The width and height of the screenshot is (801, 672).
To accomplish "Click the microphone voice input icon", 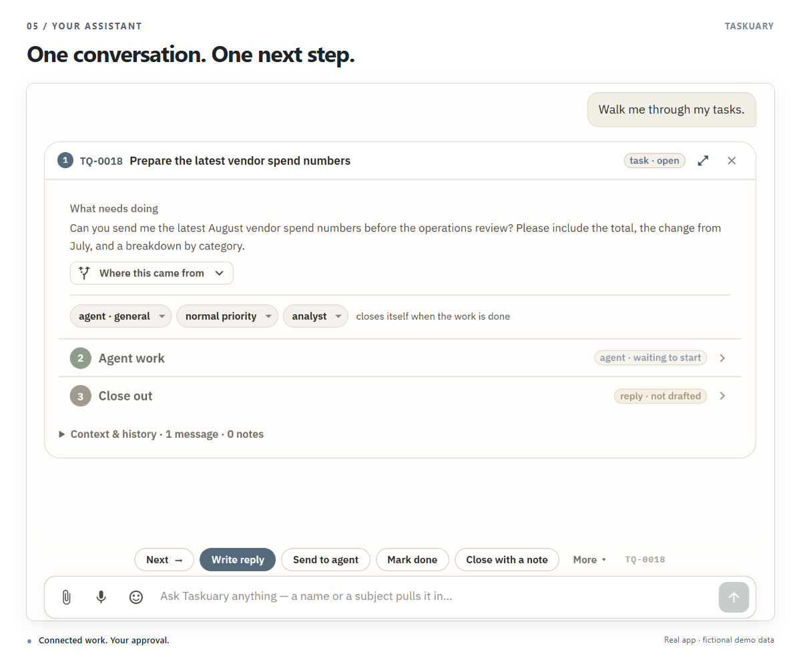I will [101, 597].
